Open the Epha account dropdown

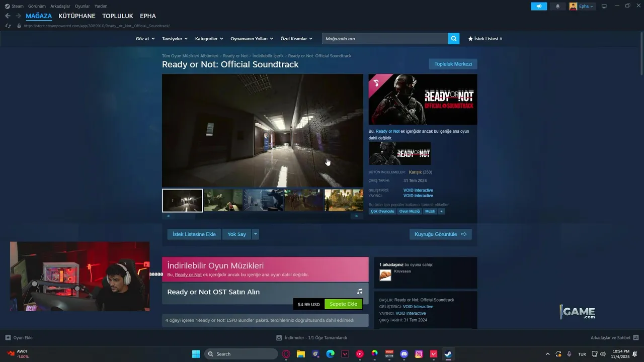[582, 6]
